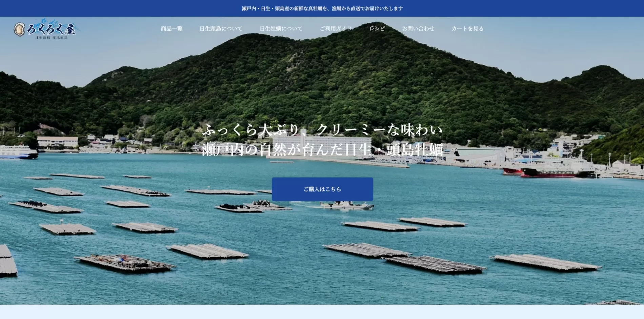Click the headline ふっくら大ぶり、クリーミーな味わい
This screenshot has width=644, height=319.
(322, 130)
